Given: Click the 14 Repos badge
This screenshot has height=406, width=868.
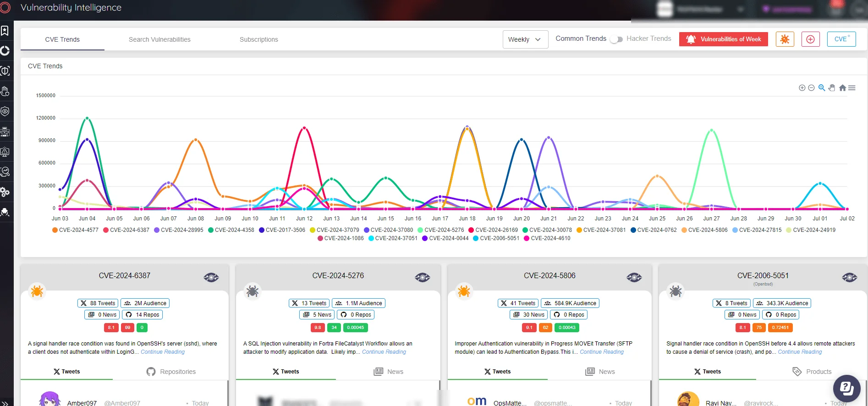Looking at the screenshot, I should click(x=142, y=314).
